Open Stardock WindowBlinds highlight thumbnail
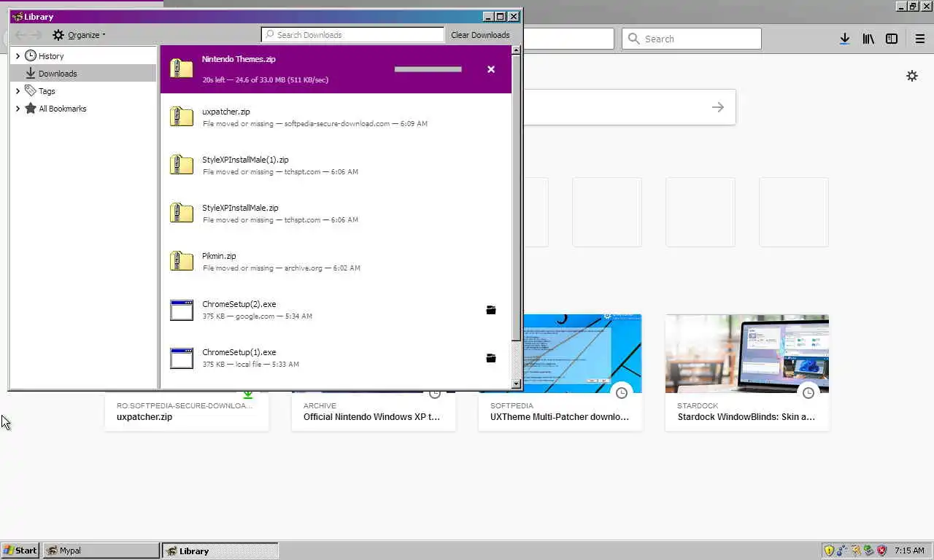This screenshot has width=934, height=560. 747,354
